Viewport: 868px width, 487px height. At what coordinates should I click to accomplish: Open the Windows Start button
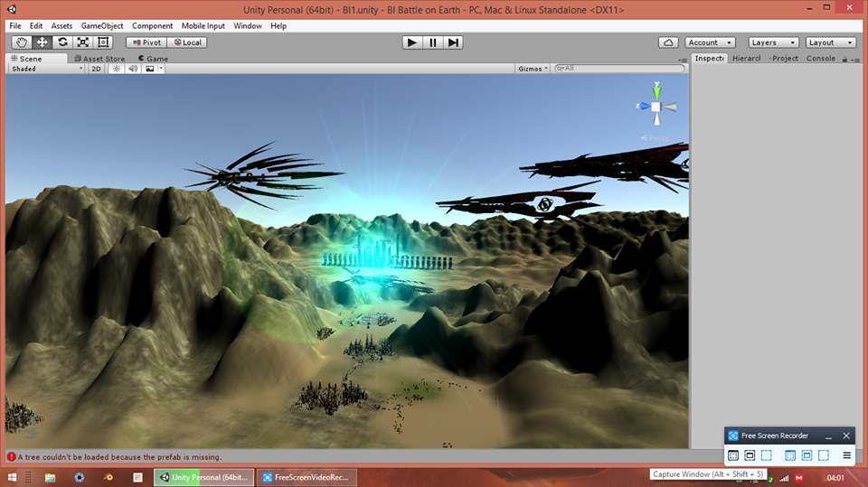(x=12, y=478)
